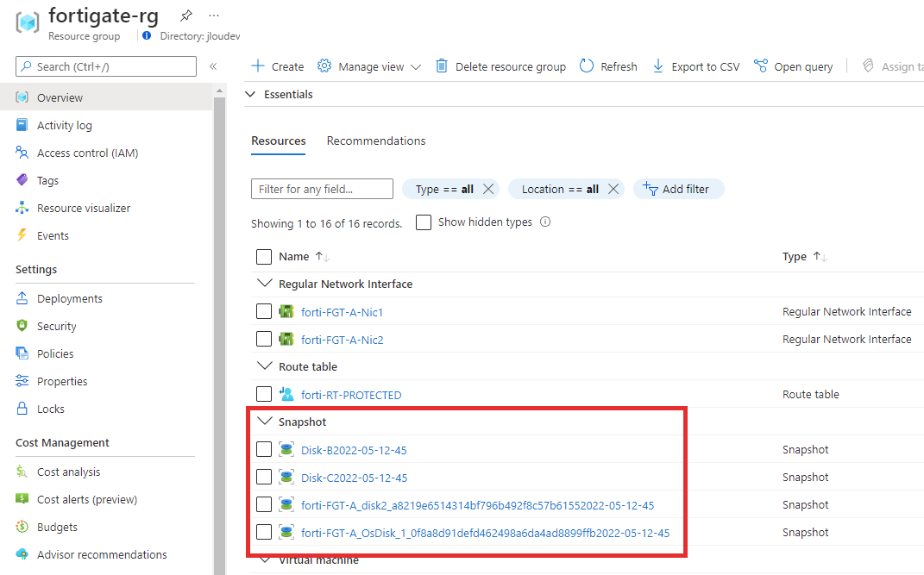Click the Delete resource group trash icon
The width and height of the screenshot is (924, 575).
click(x=442, y=66)
